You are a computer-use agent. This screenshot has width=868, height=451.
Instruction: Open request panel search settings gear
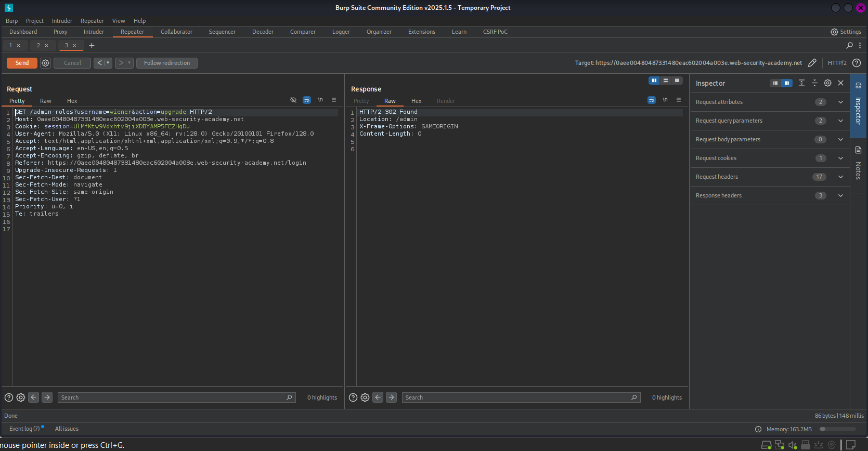(x=21, y=397)
